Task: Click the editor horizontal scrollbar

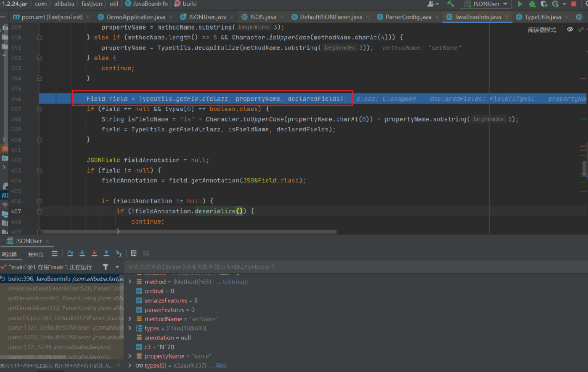Action: pyautogui.click(x=189, y=232)
